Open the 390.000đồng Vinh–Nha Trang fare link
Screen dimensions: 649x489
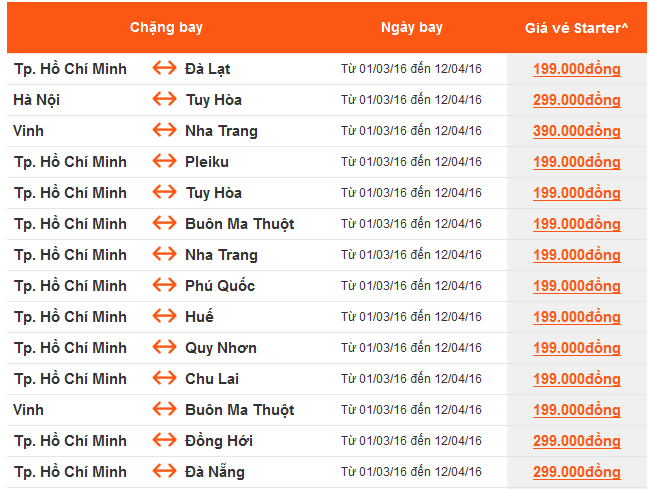[577, 131]
